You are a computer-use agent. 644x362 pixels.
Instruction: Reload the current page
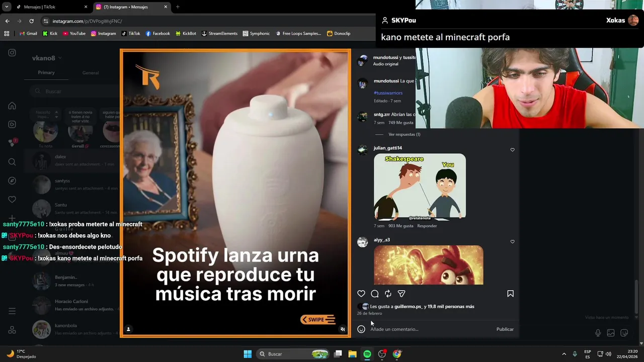coord(31,21)
